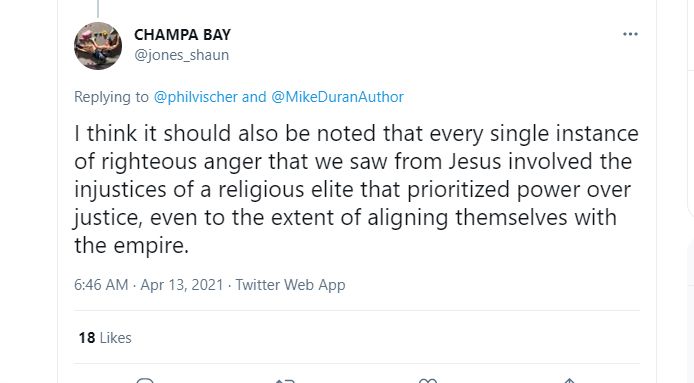Click the thread connector line above the avatar
Image resolution: width=694 pixels, height=383 pixels.
pyautogui.click(x=98, y=8)
